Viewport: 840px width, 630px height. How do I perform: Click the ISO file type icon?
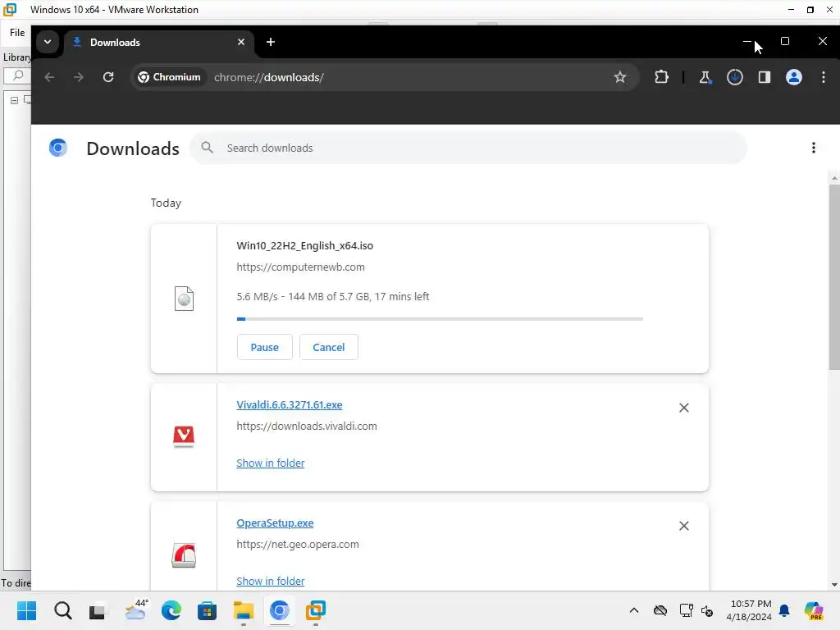click(x=184, y=299)
